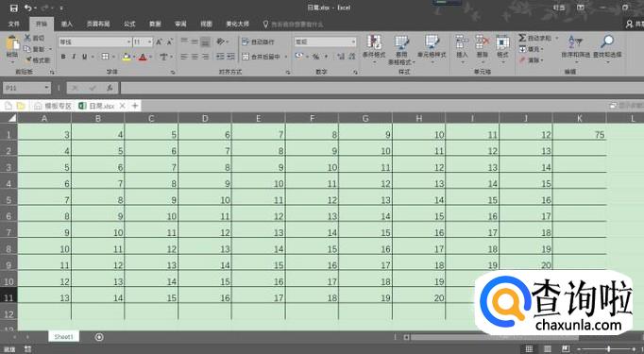Toggle Underline formatting
This screenshot has height=354, width=644.
84,57
